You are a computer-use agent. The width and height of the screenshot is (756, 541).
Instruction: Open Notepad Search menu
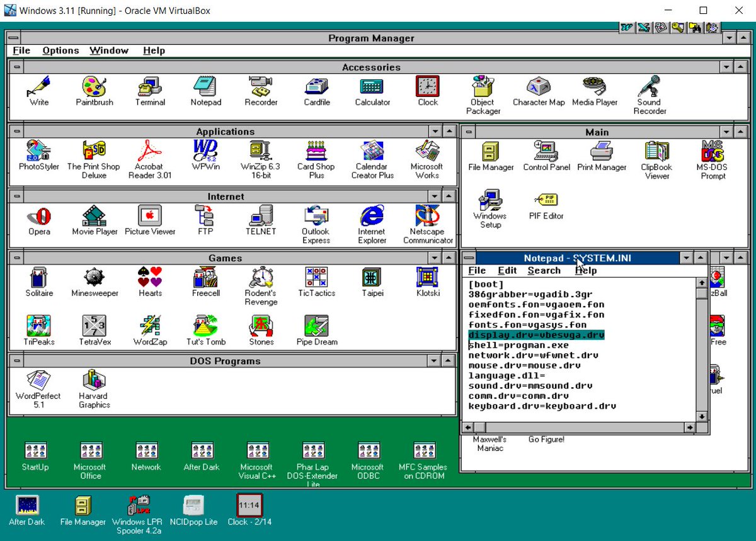[x=544, y=270]
